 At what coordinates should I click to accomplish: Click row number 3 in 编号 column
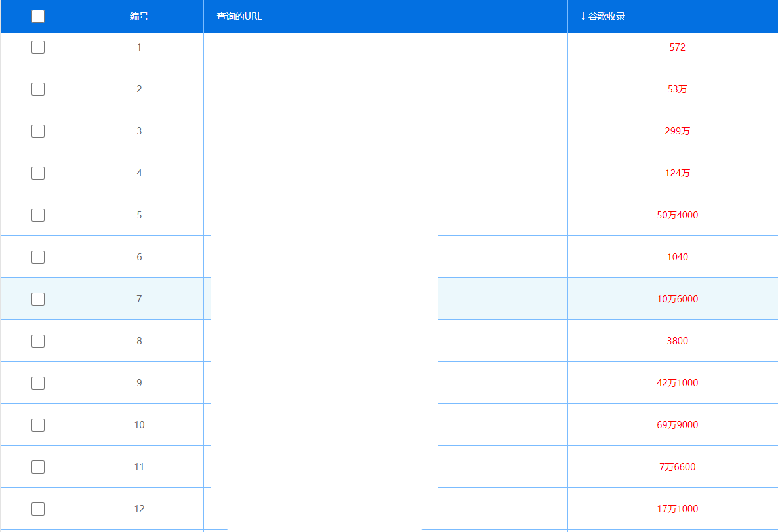coord(139,131)
